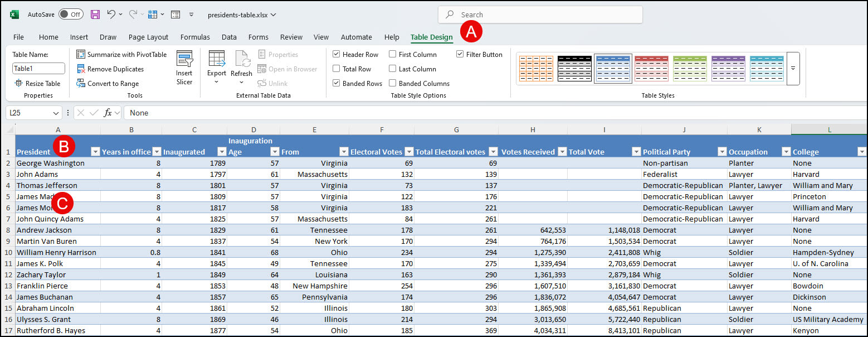Viewport: 868px width, 337px height.
Task: Click Remove Duplicates tool
Action: (x=110, y=69)
